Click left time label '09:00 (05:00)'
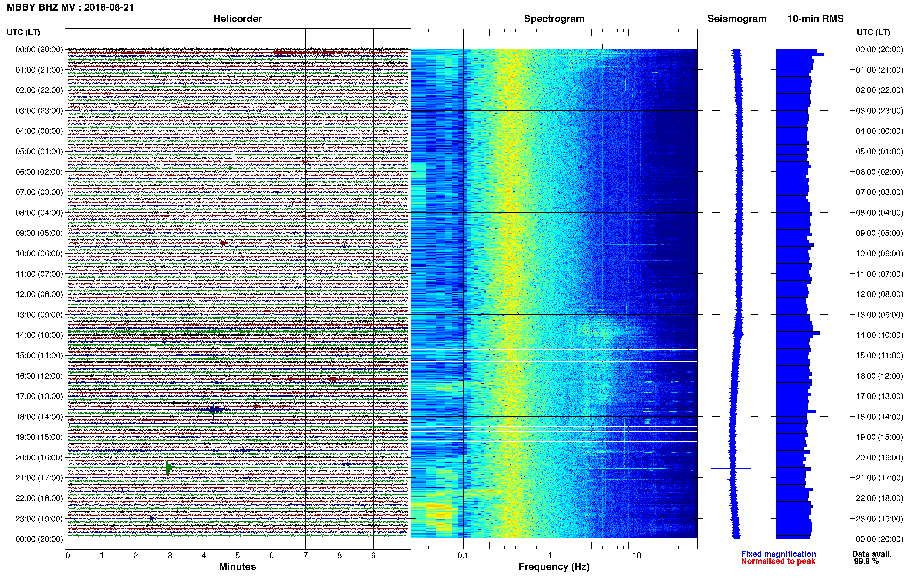924x578 pixels. [x=39, y=233]
